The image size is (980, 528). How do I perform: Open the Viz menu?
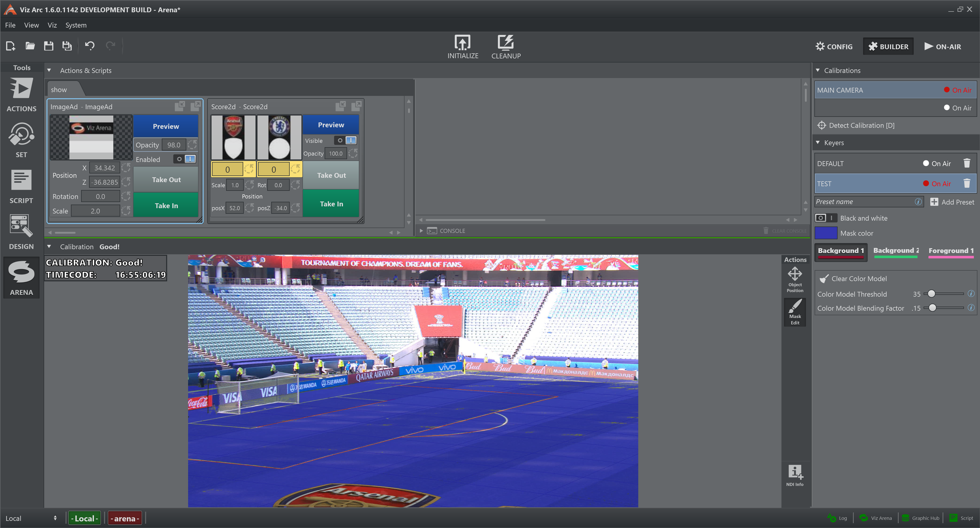click(52, 25)
